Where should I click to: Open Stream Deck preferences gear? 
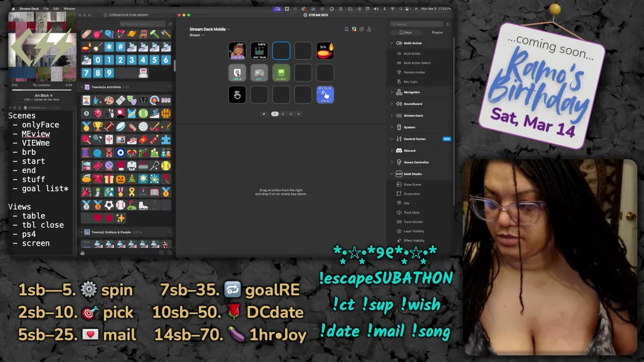[362, 29]
